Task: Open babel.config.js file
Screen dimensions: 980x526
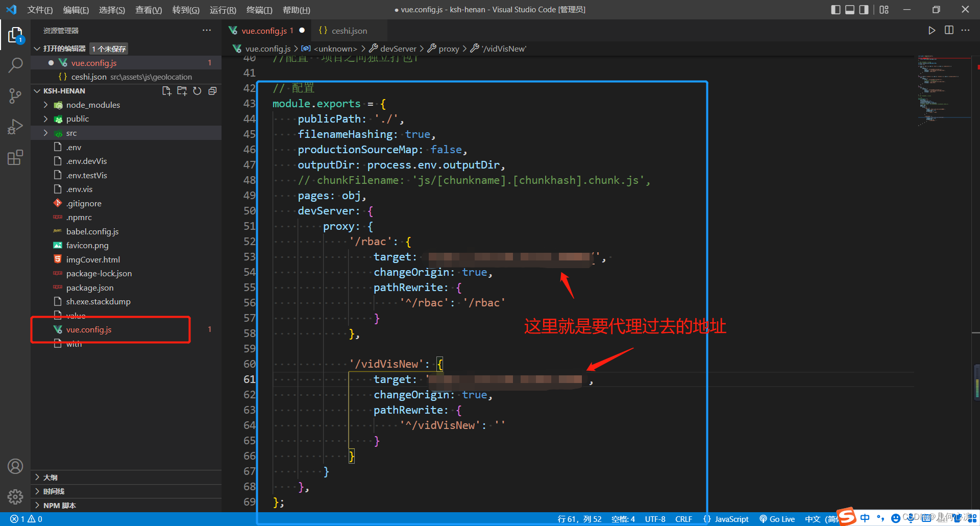Action: coord(92,231)
